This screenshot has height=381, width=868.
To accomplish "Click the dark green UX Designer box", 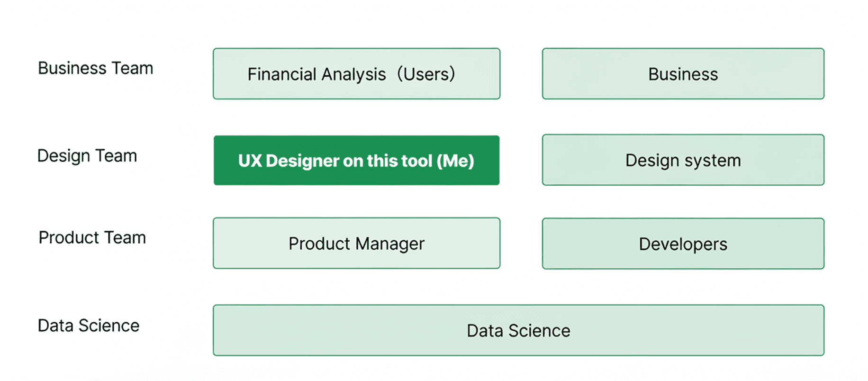I will 356,160.
